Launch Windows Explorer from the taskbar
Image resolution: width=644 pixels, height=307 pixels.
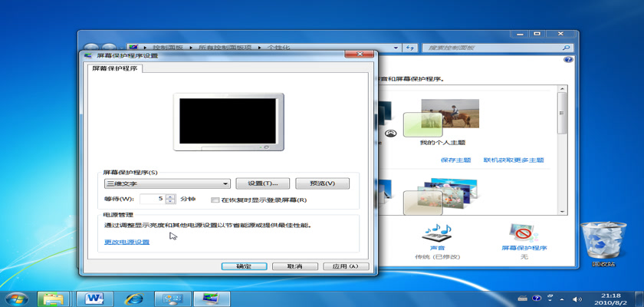[55, 298]
